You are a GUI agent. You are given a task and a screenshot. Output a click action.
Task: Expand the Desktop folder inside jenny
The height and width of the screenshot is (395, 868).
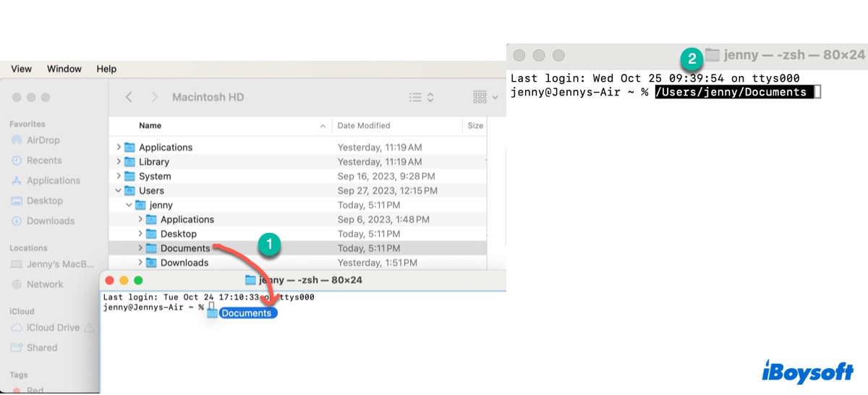pos(140,234)
